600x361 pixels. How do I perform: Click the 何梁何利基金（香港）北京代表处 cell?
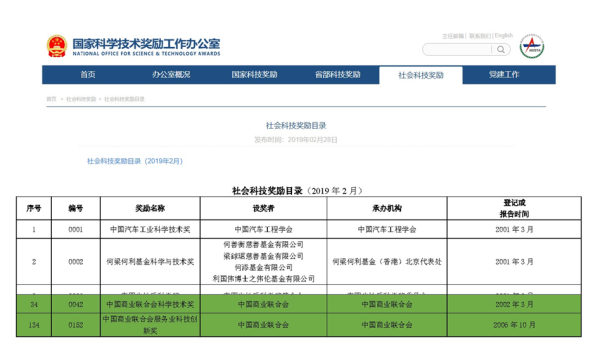pos(387,262)
